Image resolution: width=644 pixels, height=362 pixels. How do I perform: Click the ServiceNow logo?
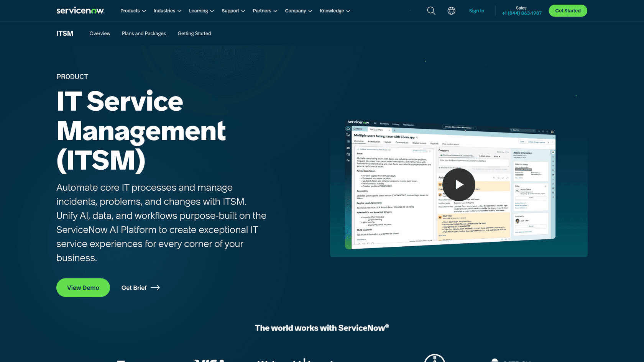(x=80, y=11)
